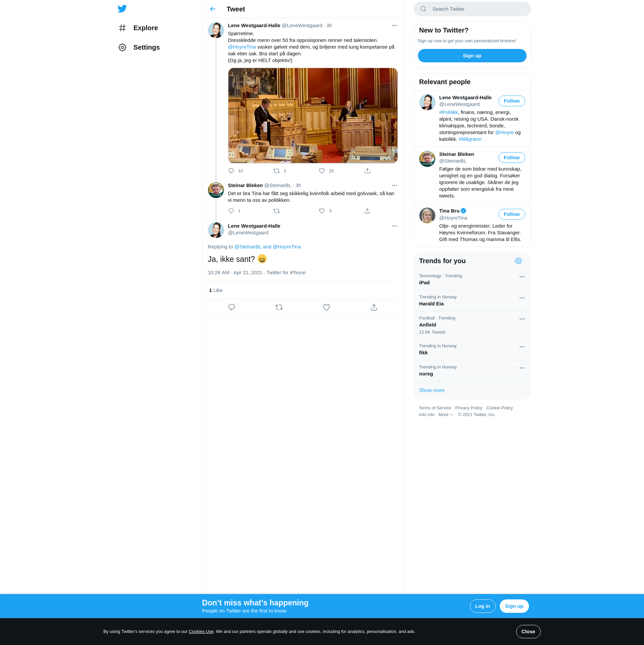Open Cookie Policy link
Image resolution: width=644 pixels, height=645 pixels.
(499, 408)
